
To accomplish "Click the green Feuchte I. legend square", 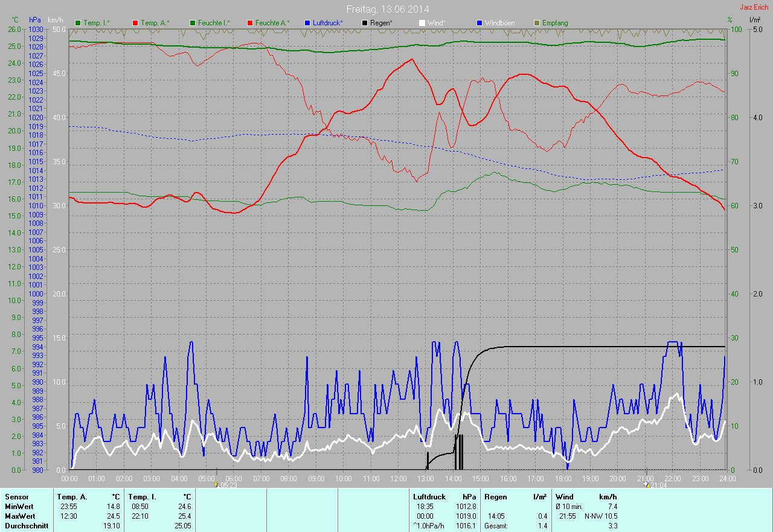I will point(193,23).
